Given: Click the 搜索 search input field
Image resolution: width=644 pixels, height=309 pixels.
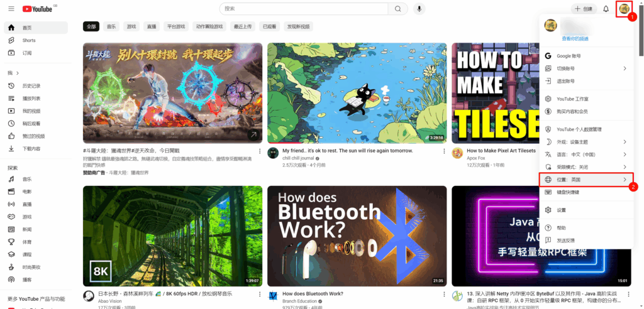Looking at the screenshot, I should pos(304,9).
